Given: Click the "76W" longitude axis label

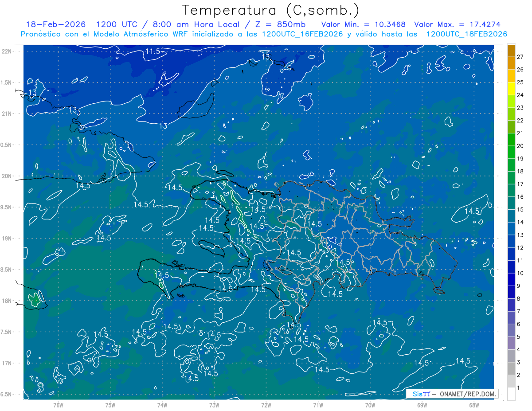Looking at the screenshot, I should pos(58,405).
